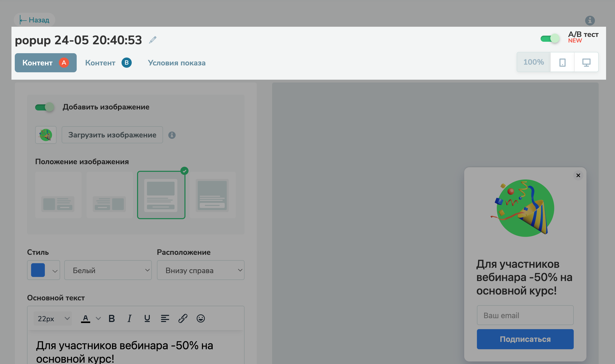Image resolution: width=615 pixels, height=364 pixels.
Task: Go to Условия показа tab
Action: (177, 63)
